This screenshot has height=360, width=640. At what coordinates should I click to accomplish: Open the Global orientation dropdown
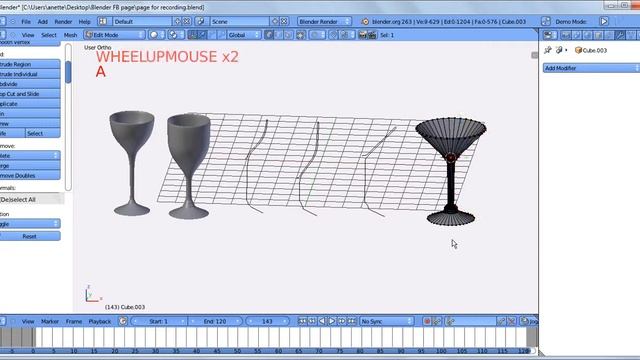244,35
